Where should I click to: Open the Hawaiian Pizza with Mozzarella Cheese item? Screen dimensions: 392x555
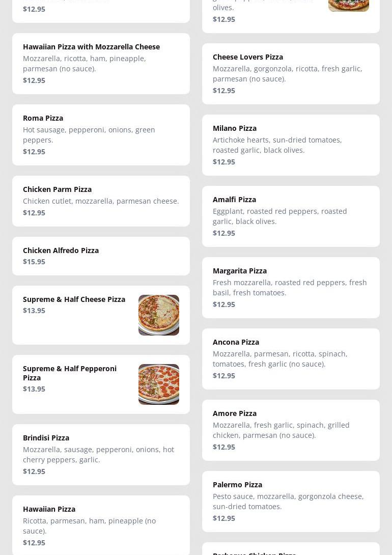click(101, 63)
